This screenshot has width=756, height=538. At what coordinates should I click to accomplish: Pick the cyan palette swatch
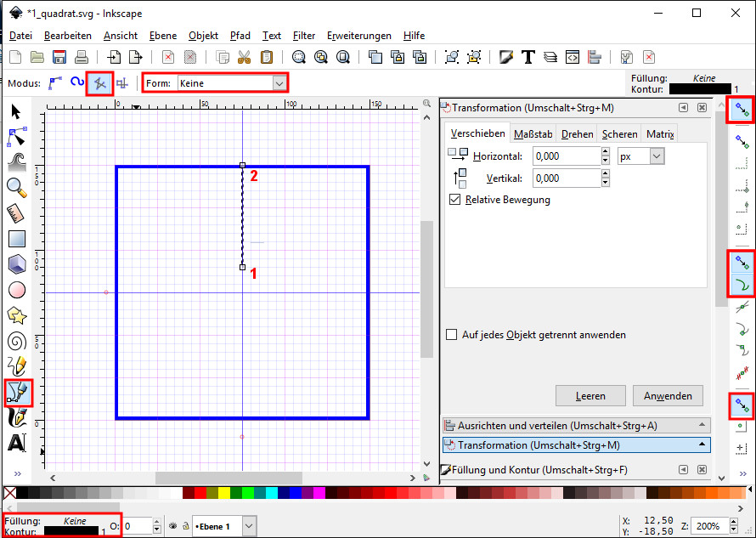pyautogui.click(x=272, y=493)
